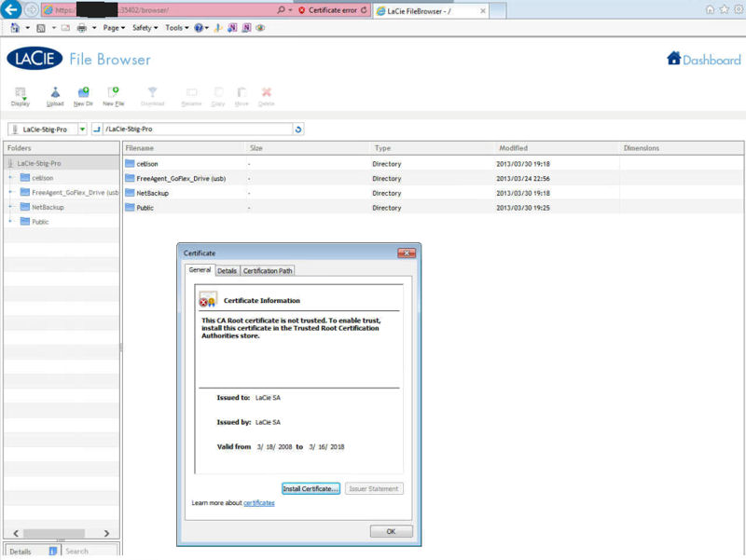
Task: Click the Read mail icon in command bar
Action: pos(65,28)
